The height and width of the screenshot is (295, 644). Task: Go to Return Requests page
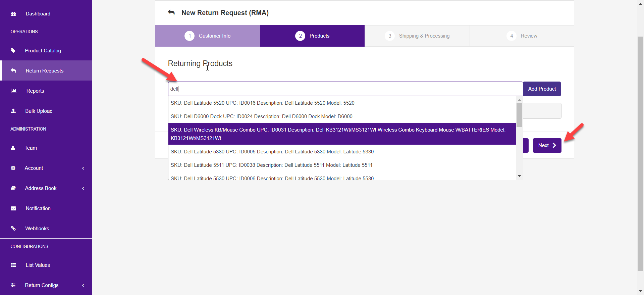(46, 70)
